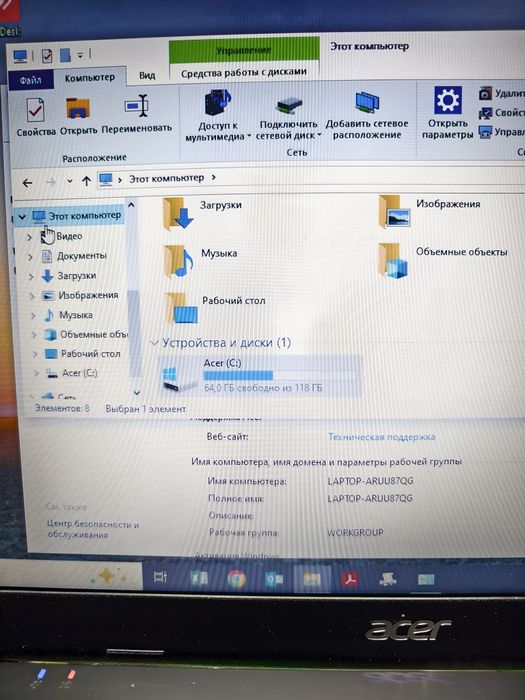Launch Excel from the taskbar
The height and width of the screenshot is (700, 525).
(x=199, y=578)
